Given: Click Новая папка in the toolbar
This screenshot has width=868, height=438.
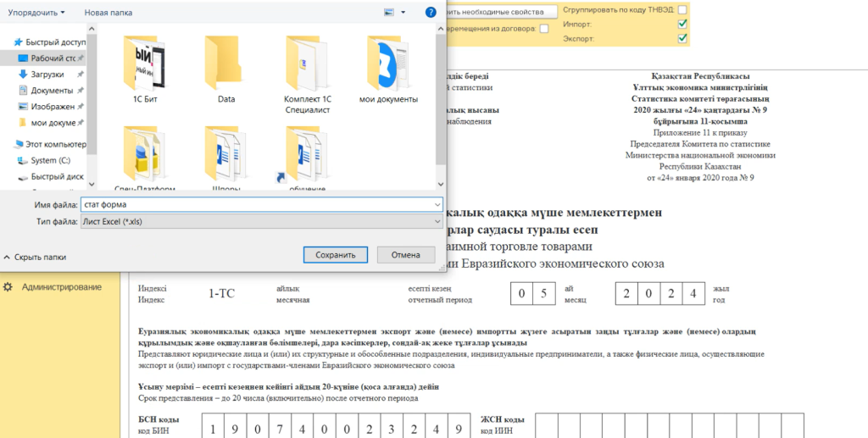Looking at the screenshot, I should 108,13.
